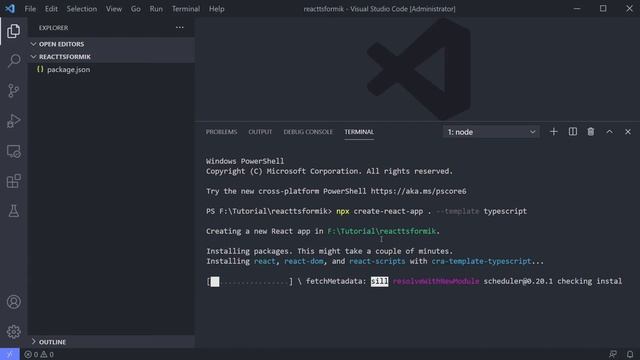
Task: Open the Terminal menu
Action: pos(186,9)
